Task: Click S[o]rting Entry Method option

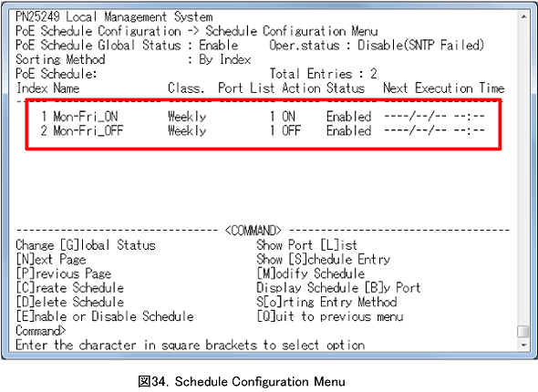Action: (x=326, y=302)
